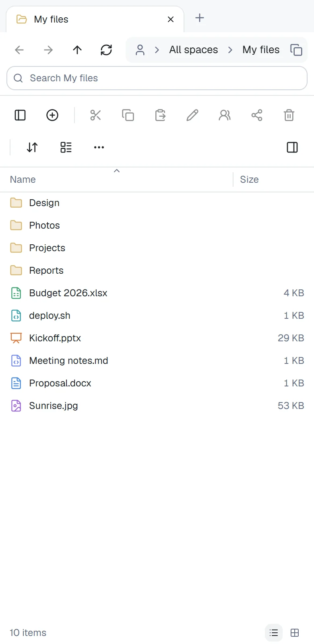Open the sort order options
314x644 pixels.
(32, 147)
